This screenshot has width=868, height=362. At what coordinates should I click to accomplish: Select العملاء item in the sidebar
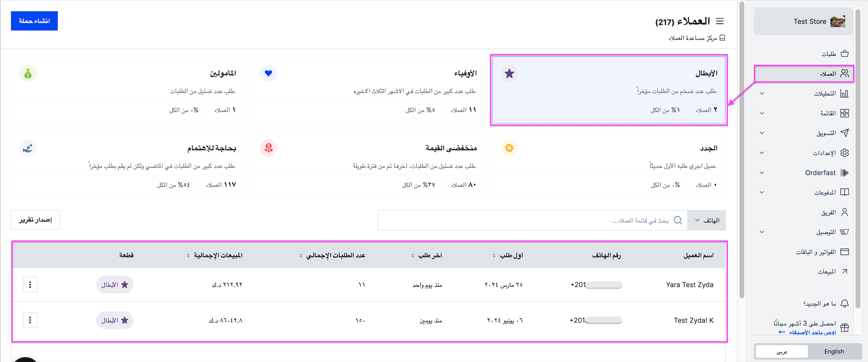(804, 73)
